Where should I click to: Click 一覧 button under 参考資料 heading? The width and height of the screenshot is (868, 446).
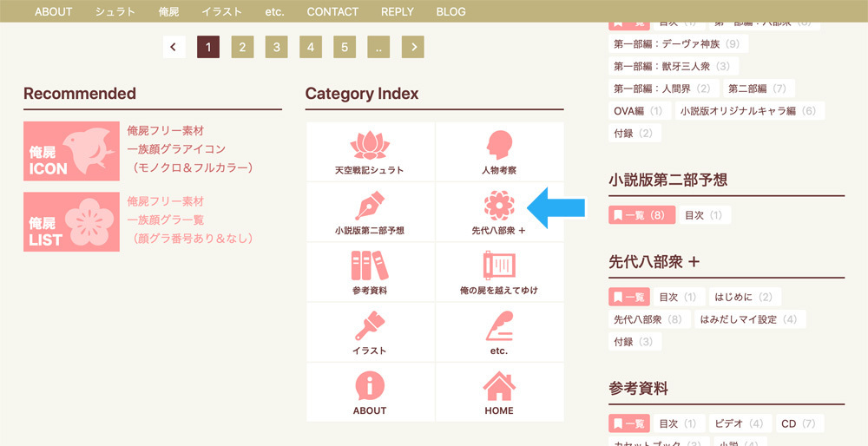pos(628,423)
